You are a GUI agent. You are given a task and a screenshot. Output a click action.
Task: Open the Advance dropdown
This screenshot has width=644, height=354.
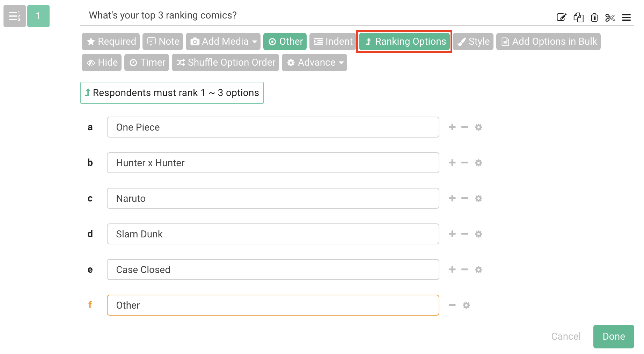point(314,62)
